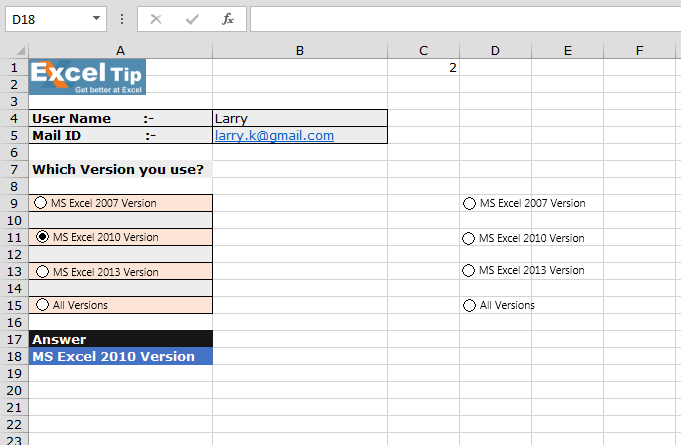Click the 'Which Version you use?' cell

click(121, 169)
